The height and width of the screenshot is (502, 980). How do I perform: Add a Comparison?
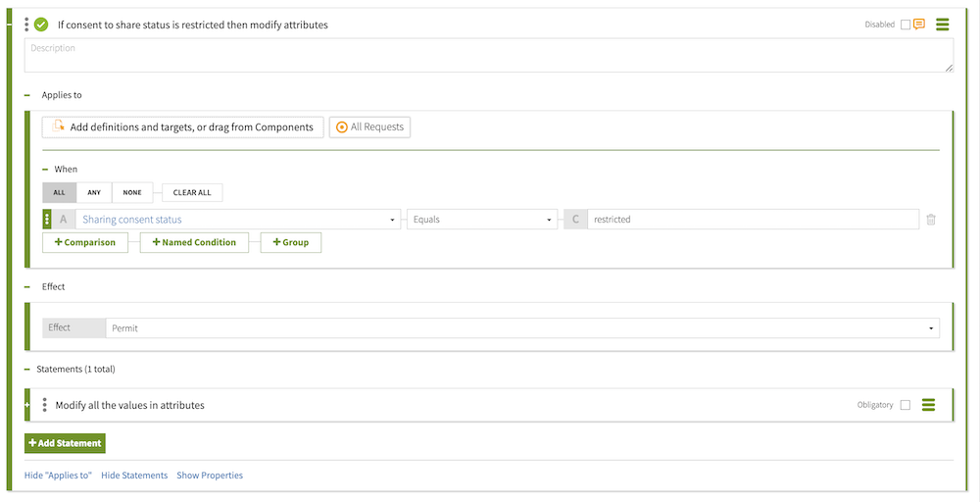pyautogui.click(x=85, y=242)
